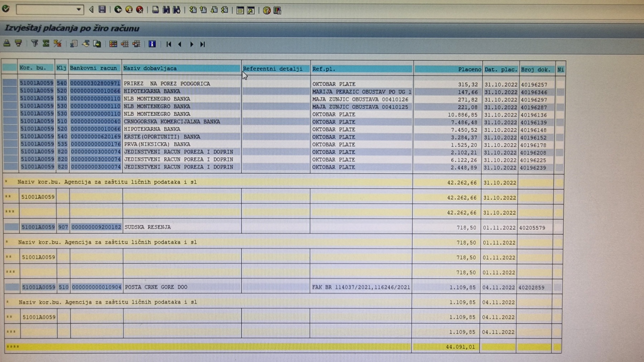Click the Set filter funnel icon
The image size is (644, 362).
pyautogui.click(x=35, y=44)
